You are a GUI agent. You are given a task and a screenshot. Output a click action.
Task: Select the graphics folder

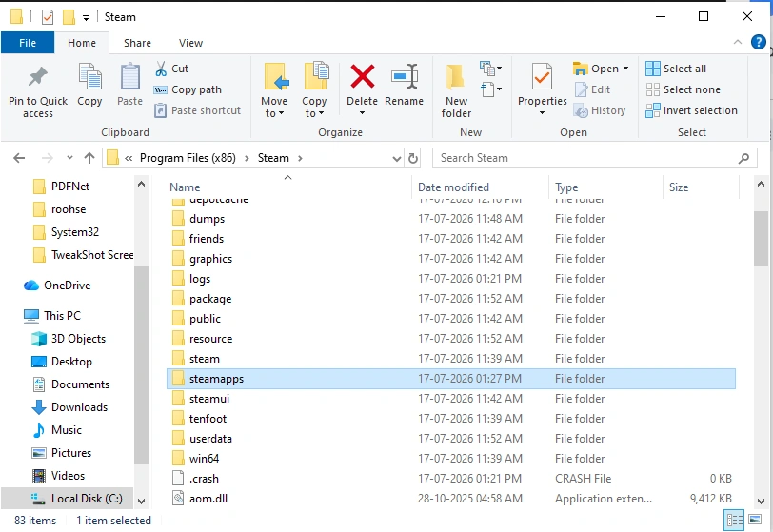point(210,259)
